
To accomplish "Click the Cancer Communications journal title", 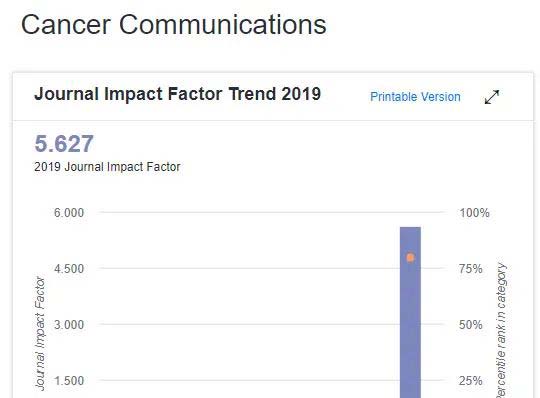I will tap(174, 24).
